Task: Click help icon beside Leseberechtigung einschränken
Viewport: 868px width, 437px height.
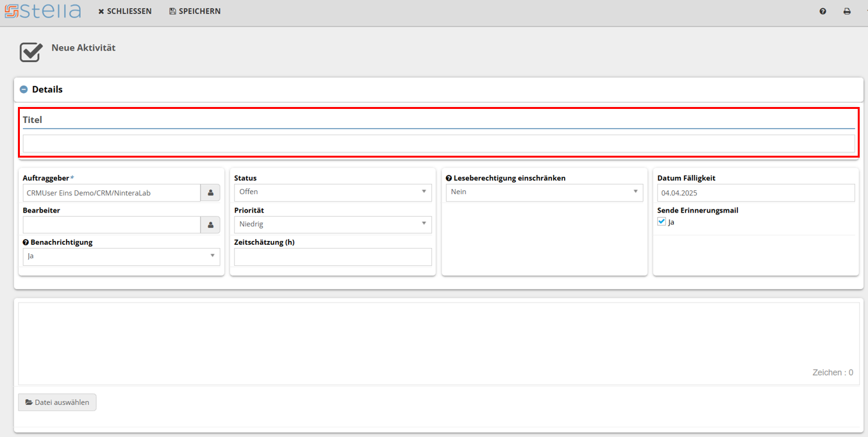Action: pos(449,178)
